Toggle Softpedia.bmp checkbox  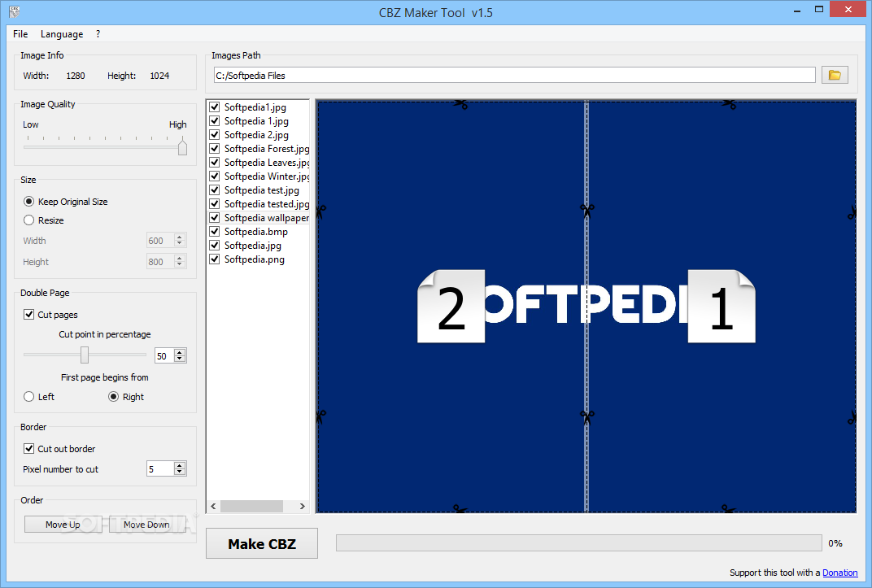[215, 231]
